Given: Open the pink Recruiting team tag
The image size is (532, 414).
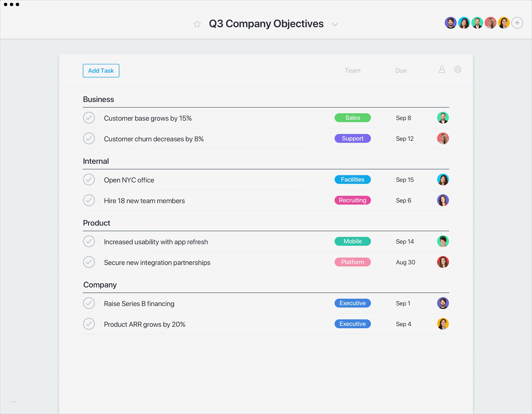Looking at the screenshot, I should [x=352, y=200].
